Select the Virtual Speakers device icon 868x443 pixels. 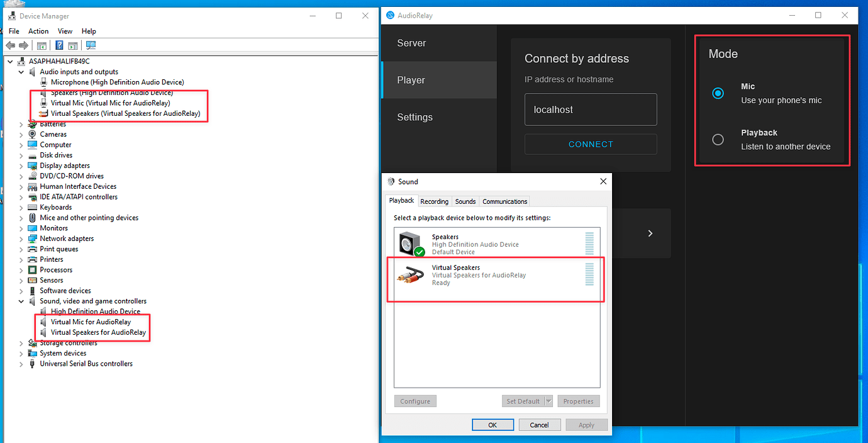click(x=410, y=275)
